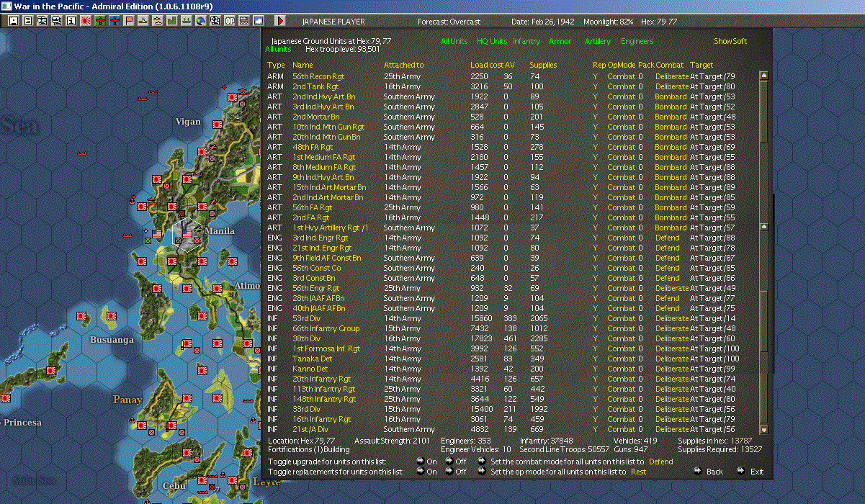
Task: Click the film-strip style toolbar icon
Action: 244,21
